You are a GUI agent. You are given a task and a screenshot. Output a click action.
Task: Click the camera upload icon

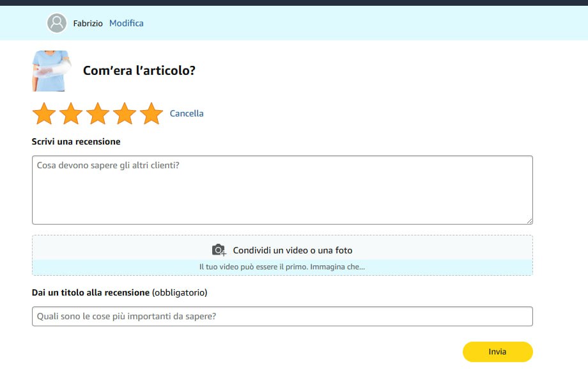(x=219, y=250)
